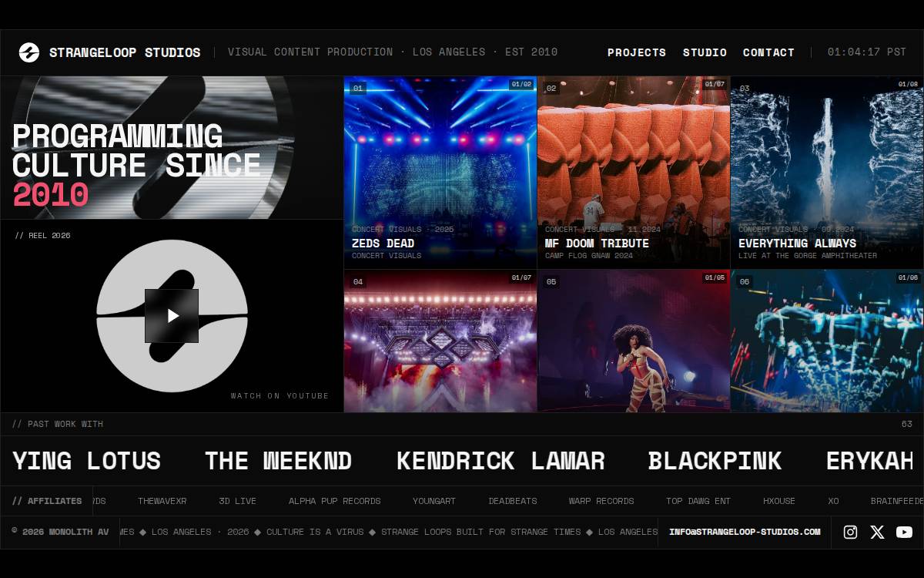Image resolution: width=924 pixels, height=578 pixels.
Task: Click the Programming Culture Since 2010 headline
Action: (137, 165)
